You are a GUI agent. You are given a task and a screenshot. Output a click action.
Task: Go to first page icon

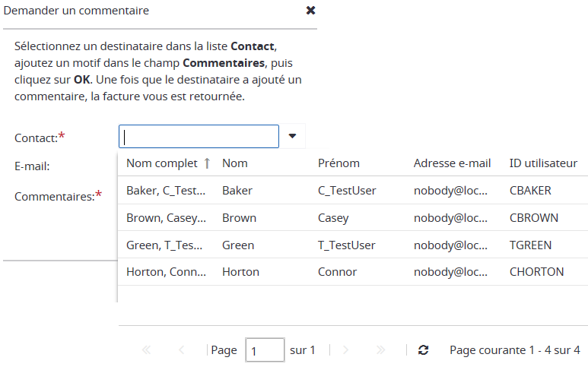pyautogui.click(x=147, y=350)
